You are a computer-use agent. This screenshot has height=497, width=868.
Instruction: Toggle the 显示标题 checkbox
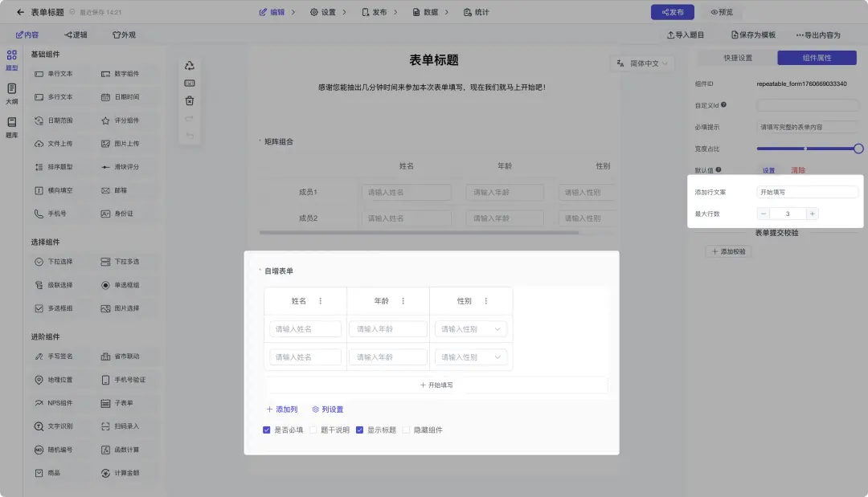(359, 430)
